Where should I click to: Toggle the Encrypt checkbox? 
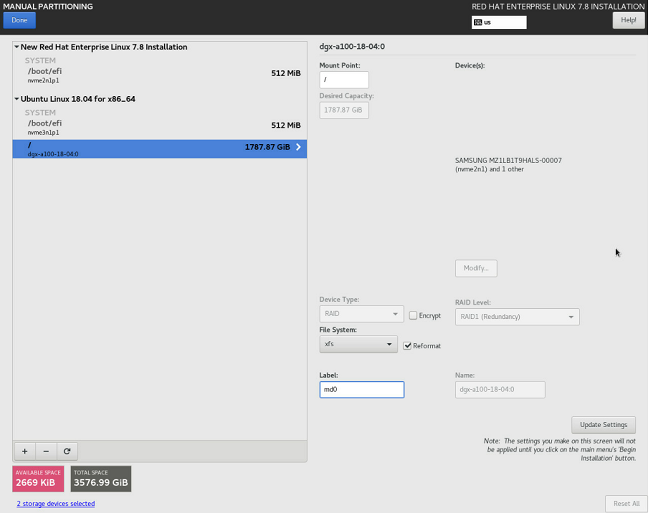pos(413,315)
